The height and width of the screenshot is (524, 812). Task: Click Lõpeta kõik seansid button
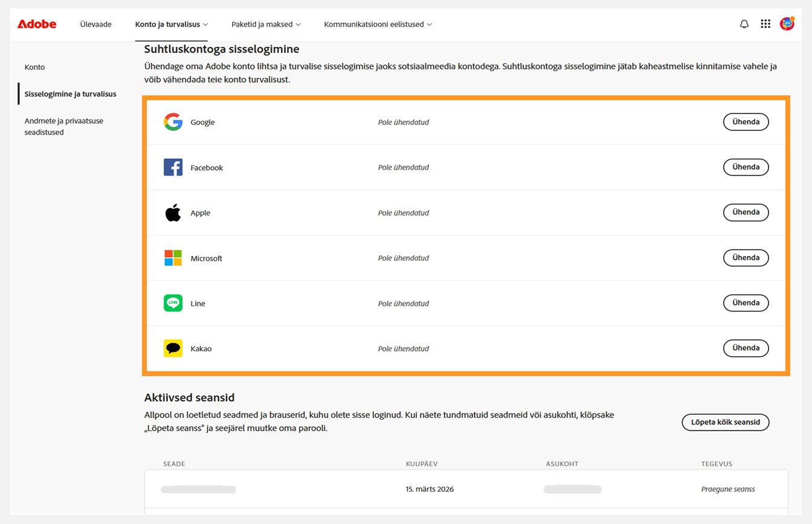pyautogui.click(x=725, y=422)
